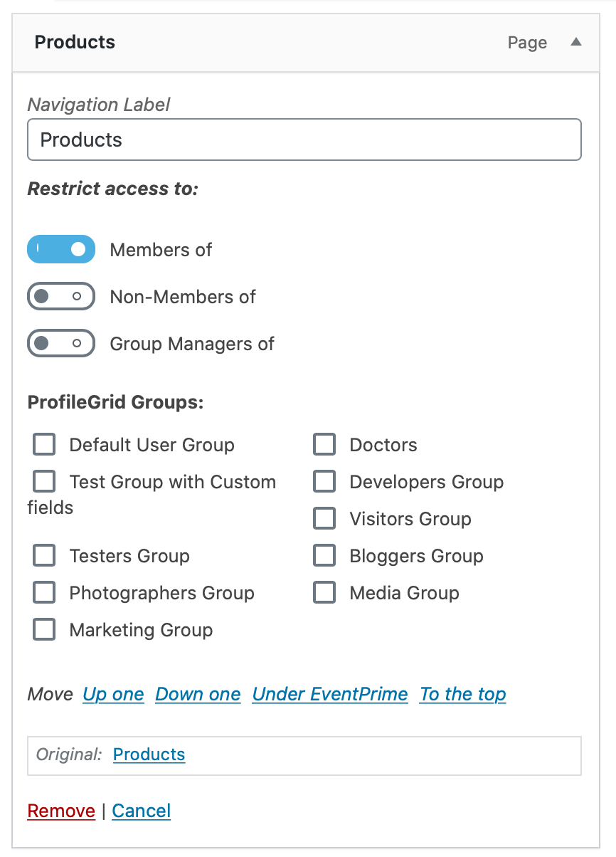The image size is (616, 857).
Task: Select the Photographers Group
Action: coord(43,592)
